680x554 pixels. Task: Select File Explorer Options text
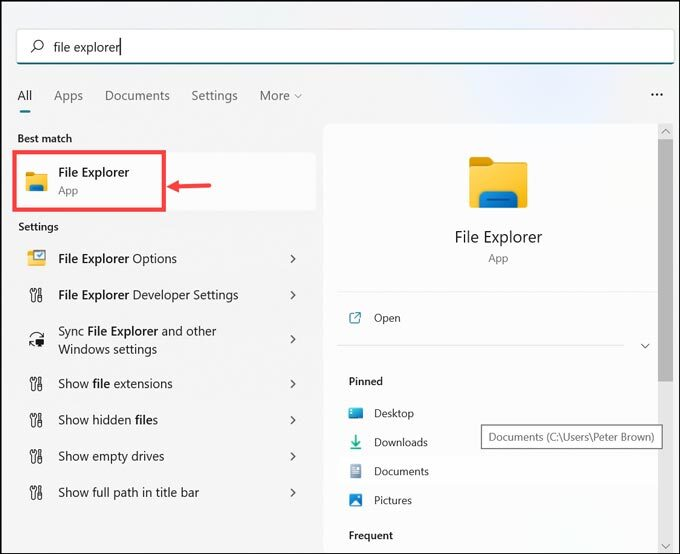point(118,259)
